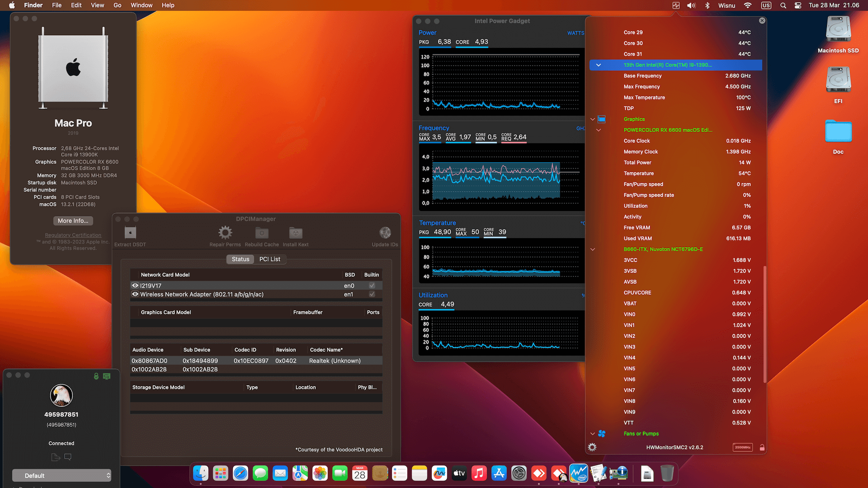Launch Intel Power Gadget from the Dock
868x488 pixels.
579,474
